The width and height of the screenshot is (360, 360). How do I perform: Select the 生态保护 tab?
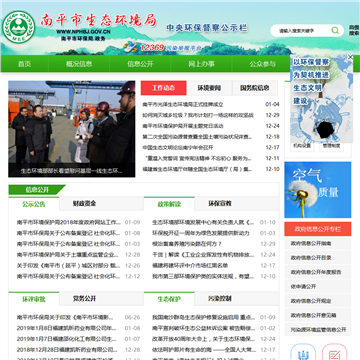coord(169,299)
